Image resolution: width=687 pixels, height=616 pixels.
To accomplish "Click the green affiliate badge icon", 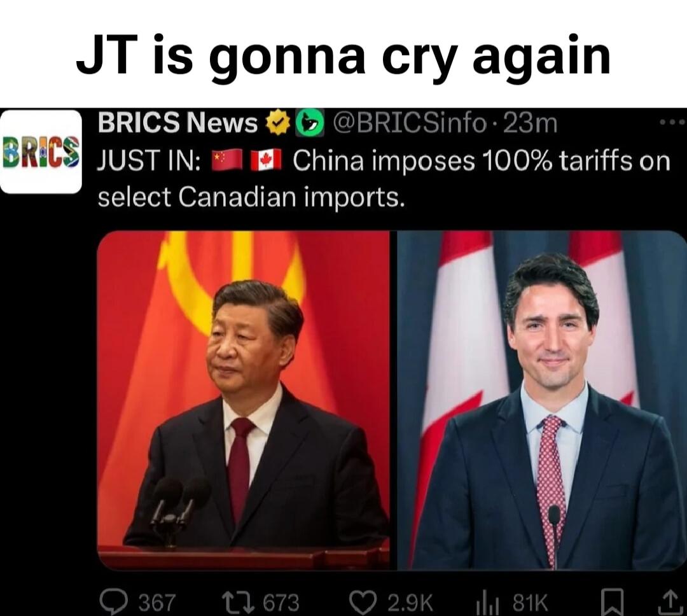I will (310, 123).
